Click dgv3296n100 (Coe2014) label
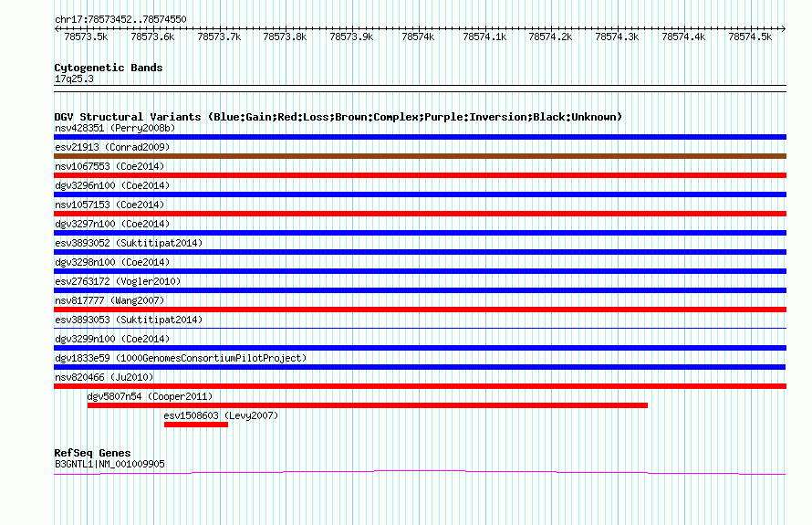Screen dimensions: 812x525 [112, 185]
